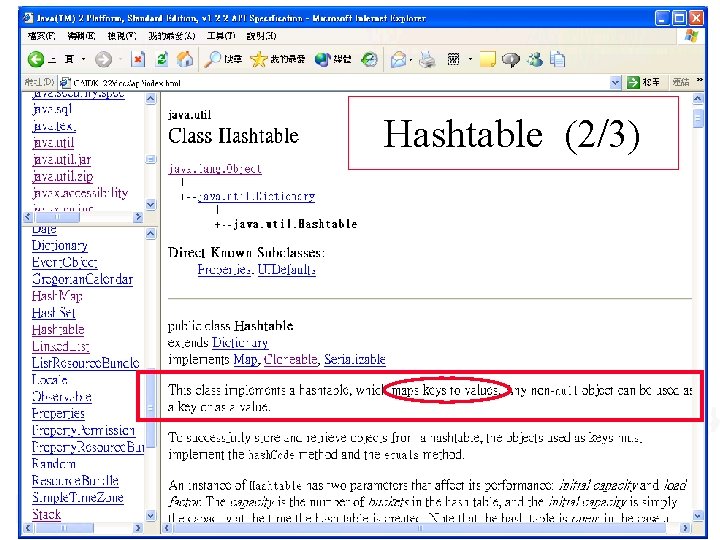
Task: Open the Map interface link
Action: (x=246, y=359)
